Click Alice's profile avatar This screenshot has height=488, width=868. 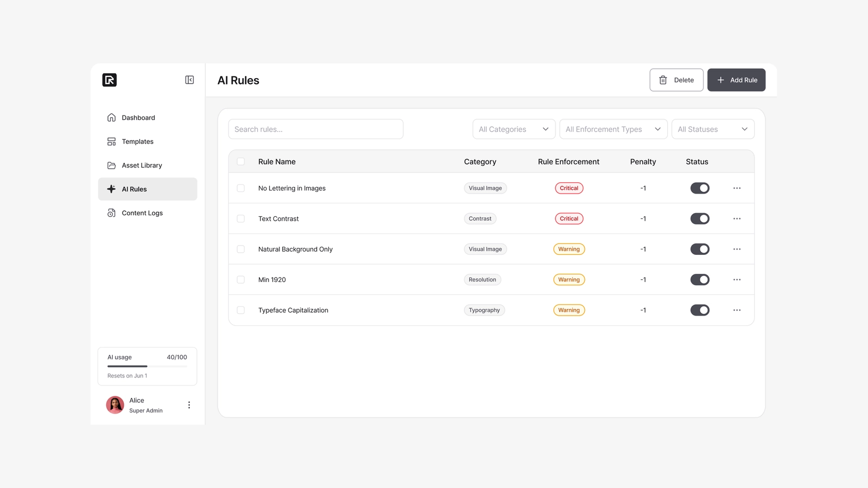(115, 405)
